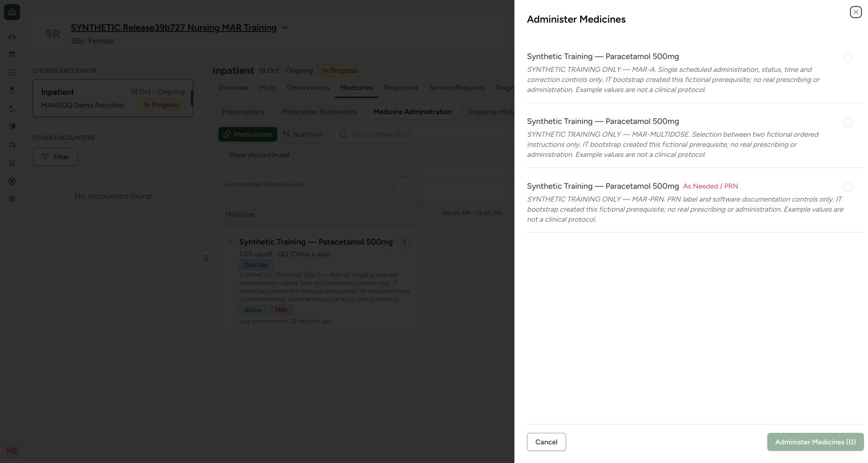Select the Medications toggle button

(248, 134)
